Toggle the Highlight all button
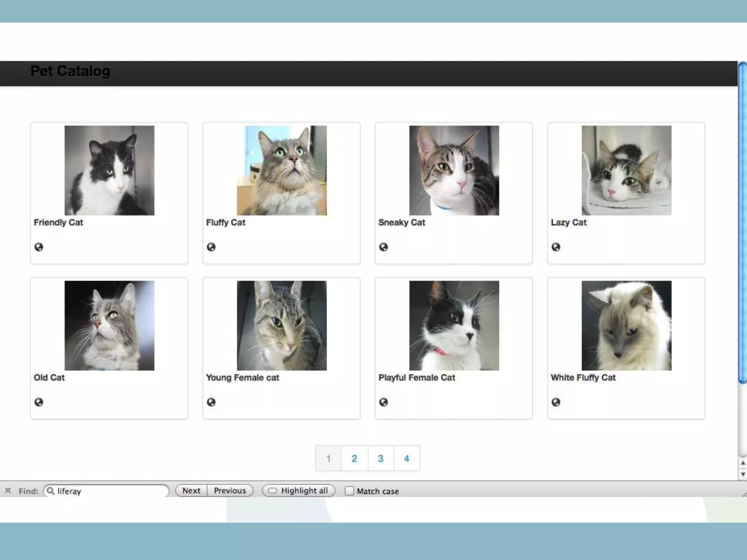Screen dimensions: 747x560 coord(299,491)
